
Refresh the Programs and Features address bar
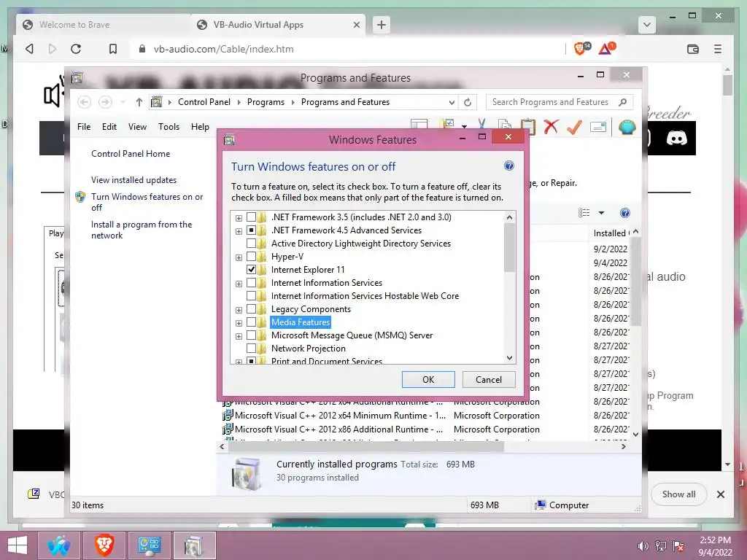click(x=468, y=102)
